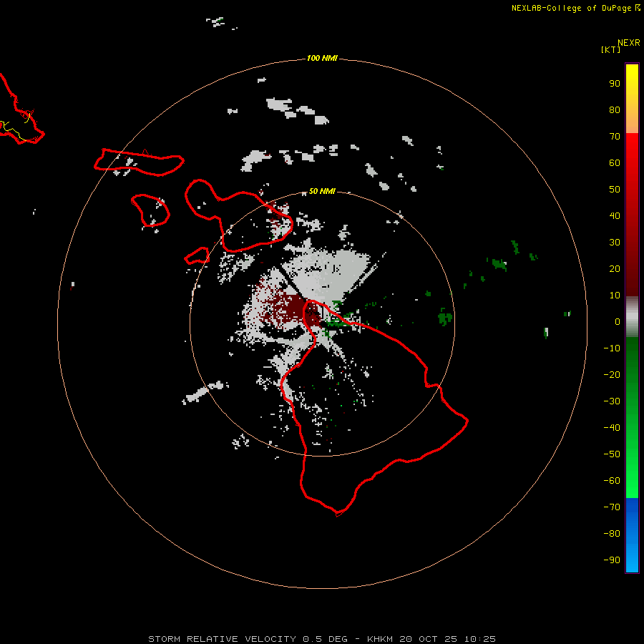Click the KHKM radar site identifier

click(381, 639)
